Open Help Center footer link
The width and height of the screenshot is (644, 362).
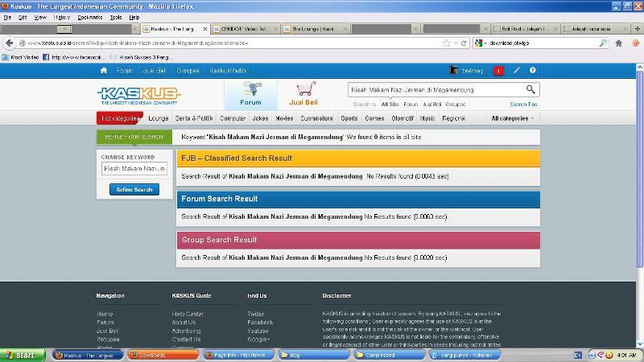point(188,314)
